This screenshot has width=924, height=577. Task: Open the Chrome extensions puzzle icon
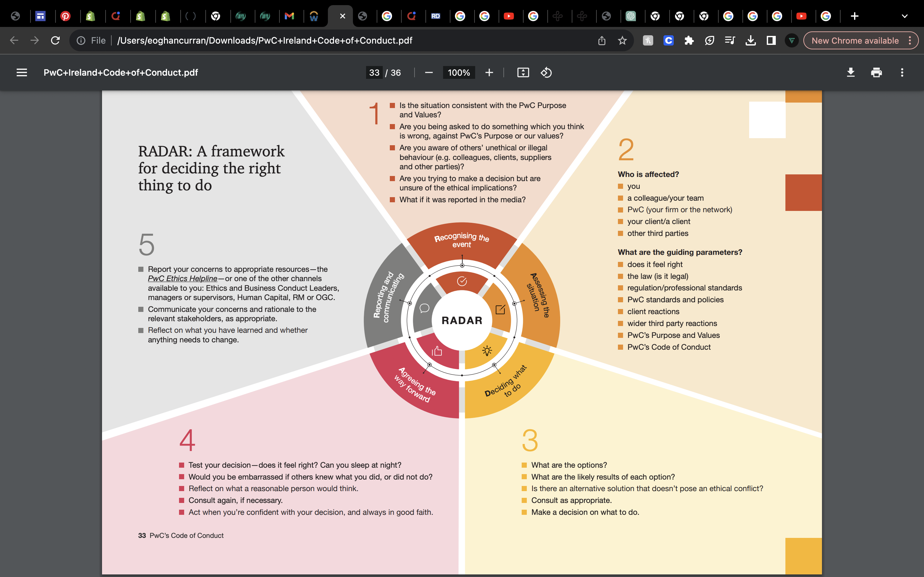click(689, 40)
